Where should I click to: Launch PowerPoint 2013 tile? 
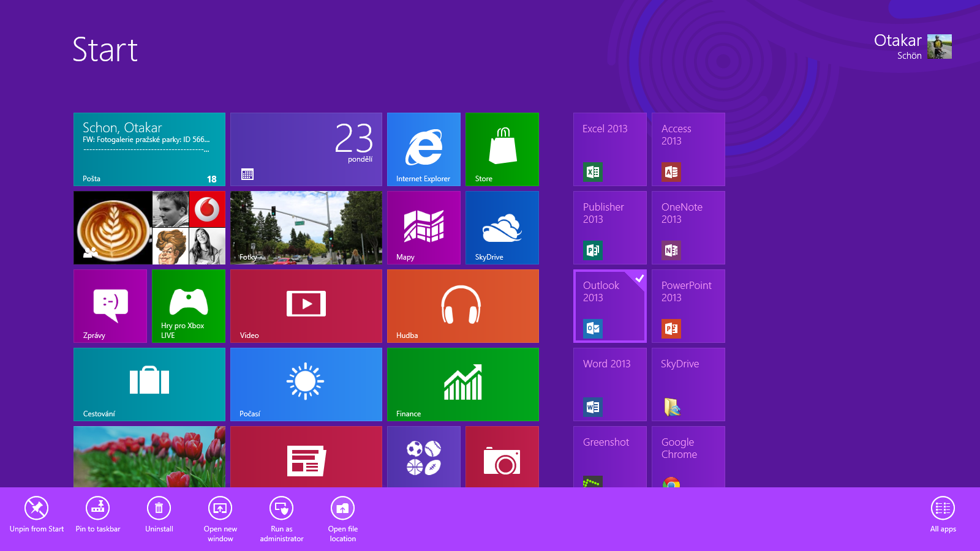coord(688,306)
